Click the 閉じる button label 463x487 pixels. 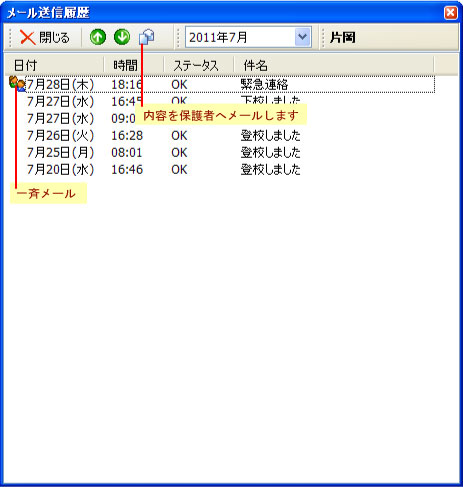(x=54, y=37)
